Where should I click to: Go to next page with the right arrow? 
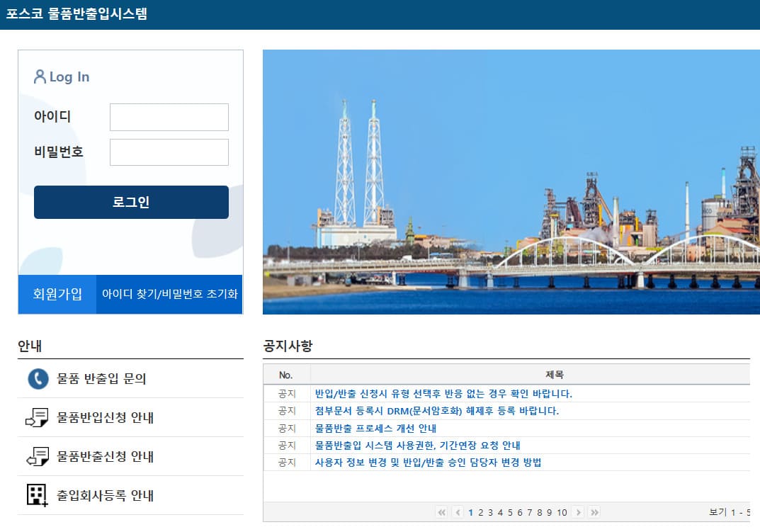point(579,511)
